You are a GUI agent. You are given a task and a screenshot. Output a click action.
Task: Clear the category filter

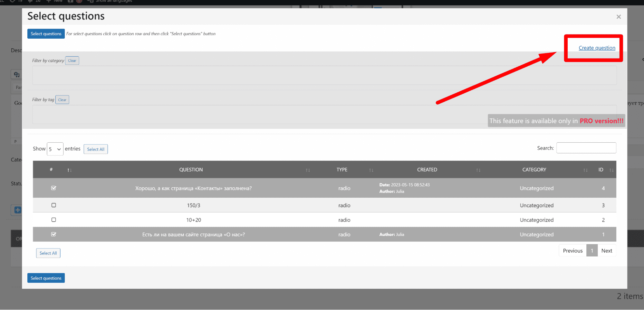(72, 61)
